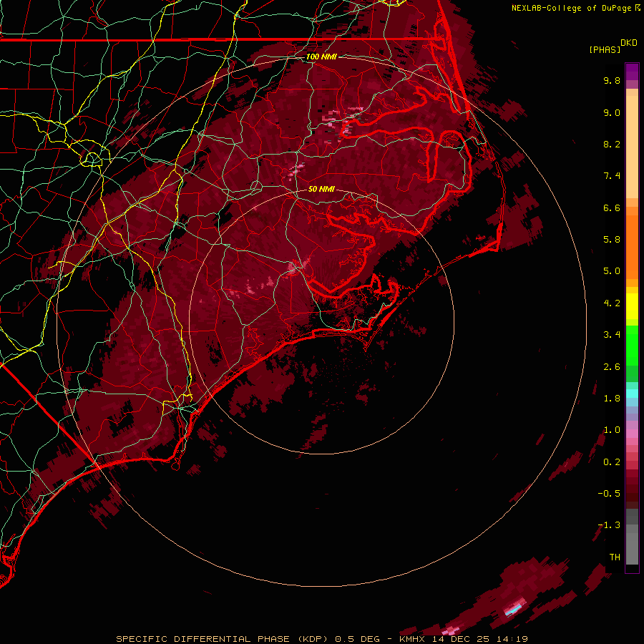Click the 5.0 scale value label
Image resolution: width=644 pixels, height=644 pixels.
tap(612, 271)
